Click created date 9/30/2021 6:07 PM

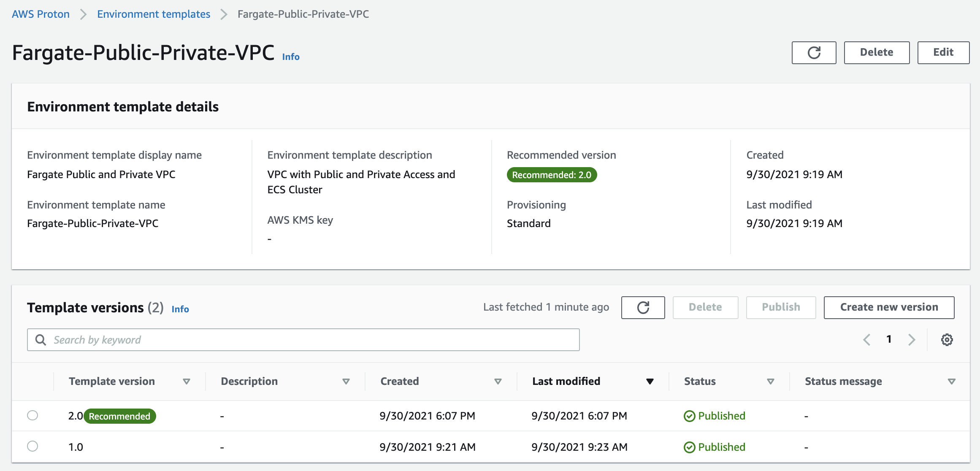(x=427, y=416)
